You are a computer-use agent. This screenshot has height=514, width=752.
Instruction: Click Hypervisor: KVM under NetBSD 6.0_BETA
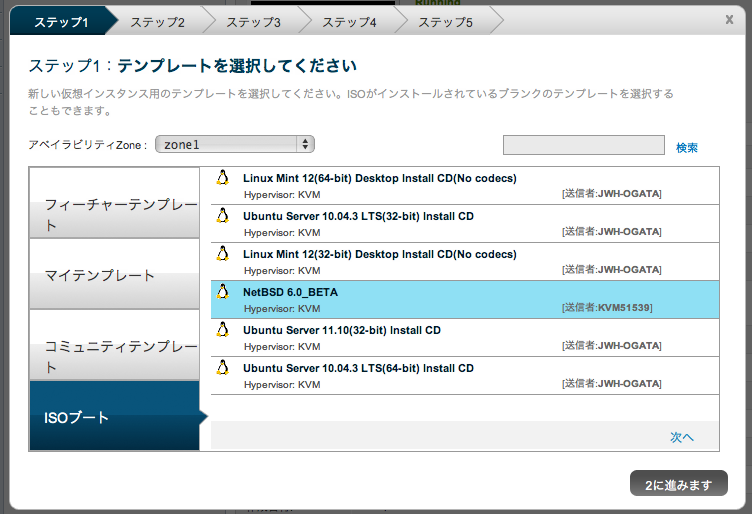(x=282, y=309)
